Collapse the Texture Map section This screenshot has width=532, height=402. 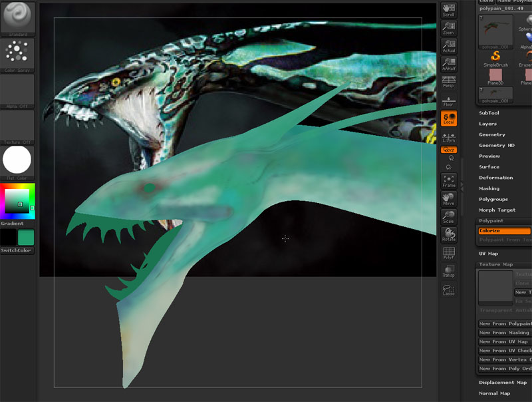pos(495,264)
